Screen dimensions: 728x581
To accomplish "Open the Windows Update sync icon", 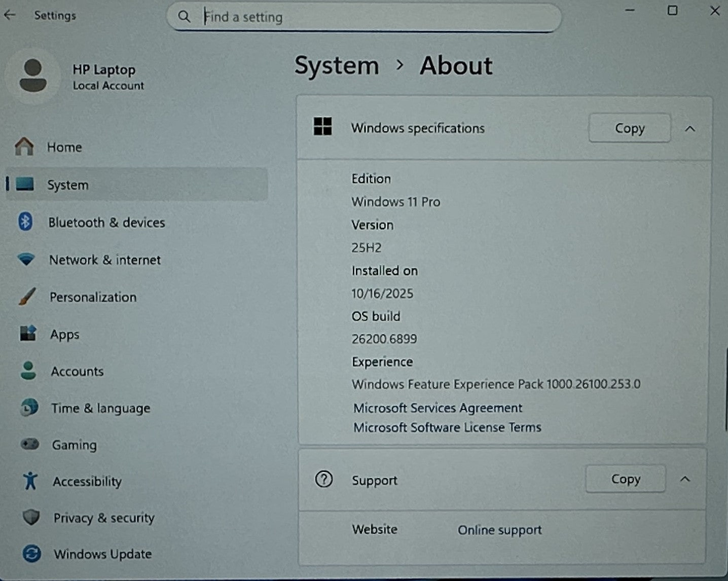I will tap(32, 554).
